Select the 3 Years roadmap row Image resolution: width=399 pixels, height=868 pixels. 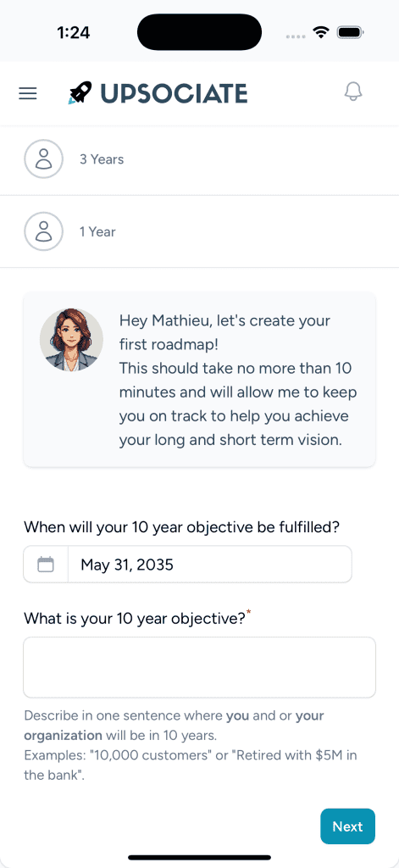(199, 159)
